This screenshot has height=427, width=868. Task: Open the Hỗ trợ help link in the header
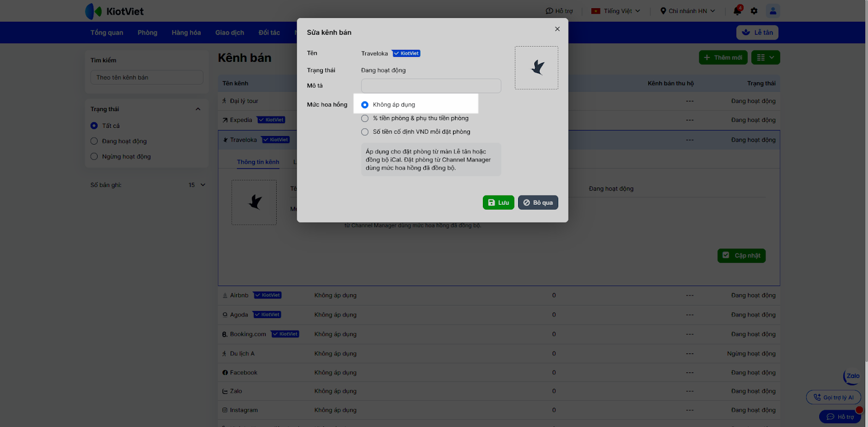click(559, 11)
